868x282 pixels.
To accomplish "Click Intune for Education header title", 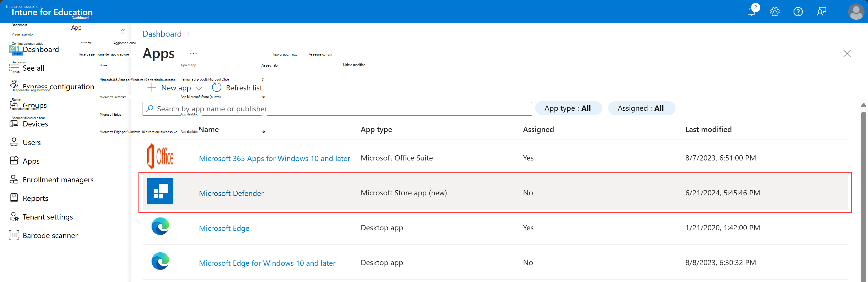I will [52, 12].
